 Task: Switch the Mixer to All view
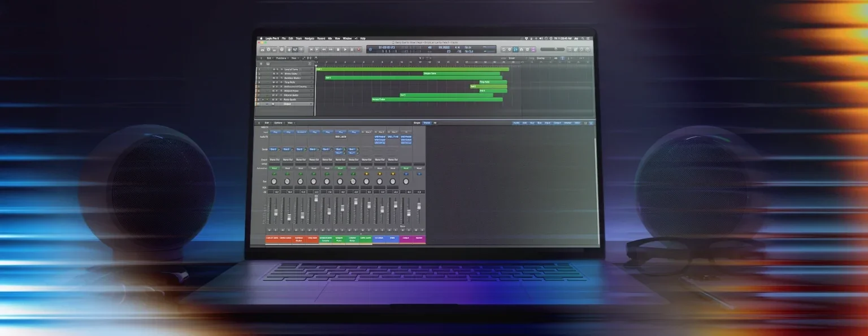click(x=435, y=123)
